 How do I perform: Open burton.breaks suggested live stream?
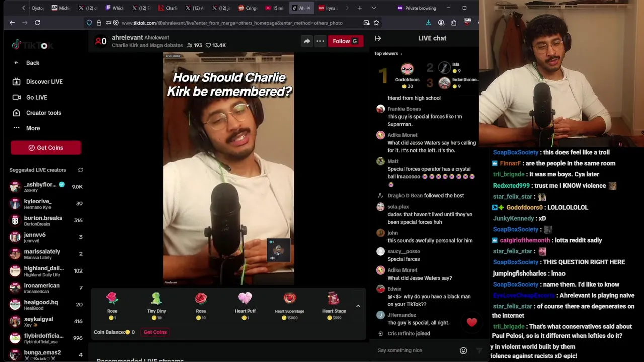[x=46, y=220]
